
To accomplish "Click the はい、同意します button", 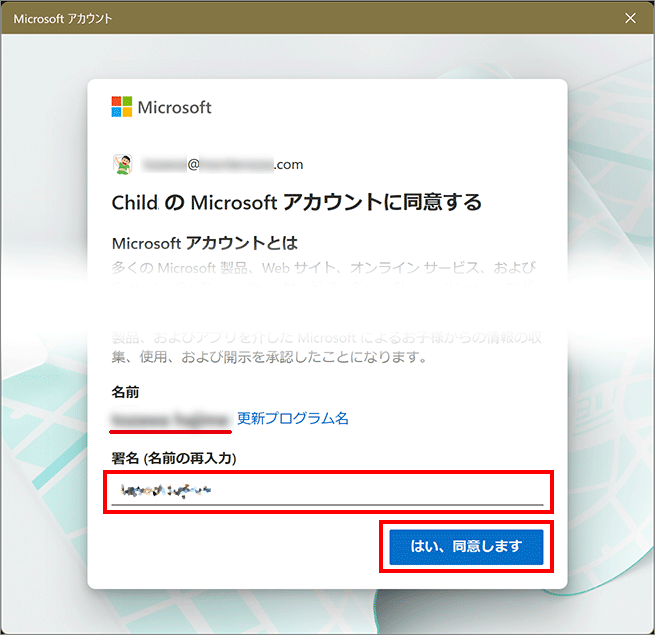I will pos(466,547).
